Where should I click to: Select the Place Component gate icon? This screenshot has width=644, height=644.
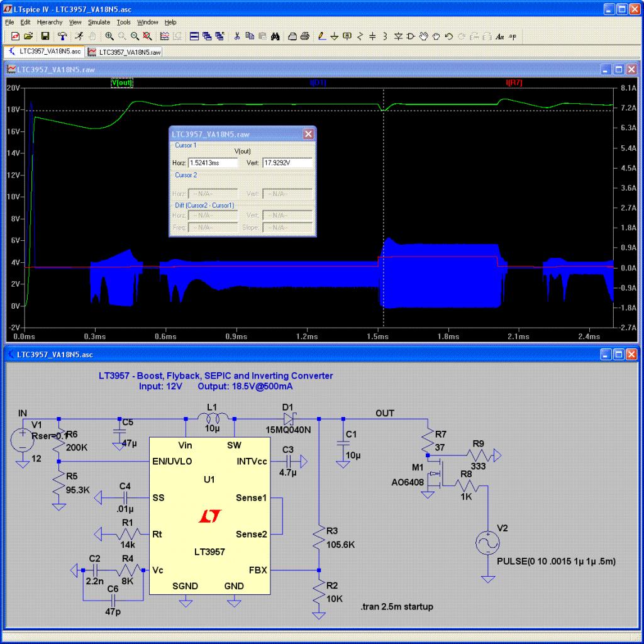[411, 36]
